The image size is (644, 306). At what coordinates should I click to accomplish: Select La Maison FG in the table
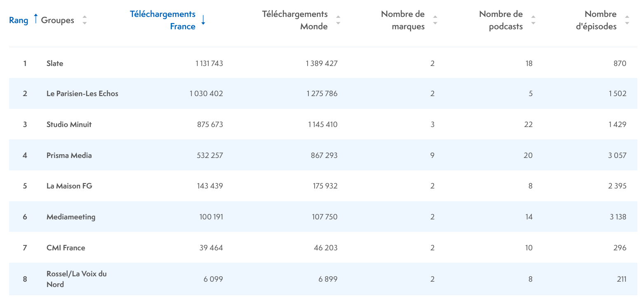point(69,186)
